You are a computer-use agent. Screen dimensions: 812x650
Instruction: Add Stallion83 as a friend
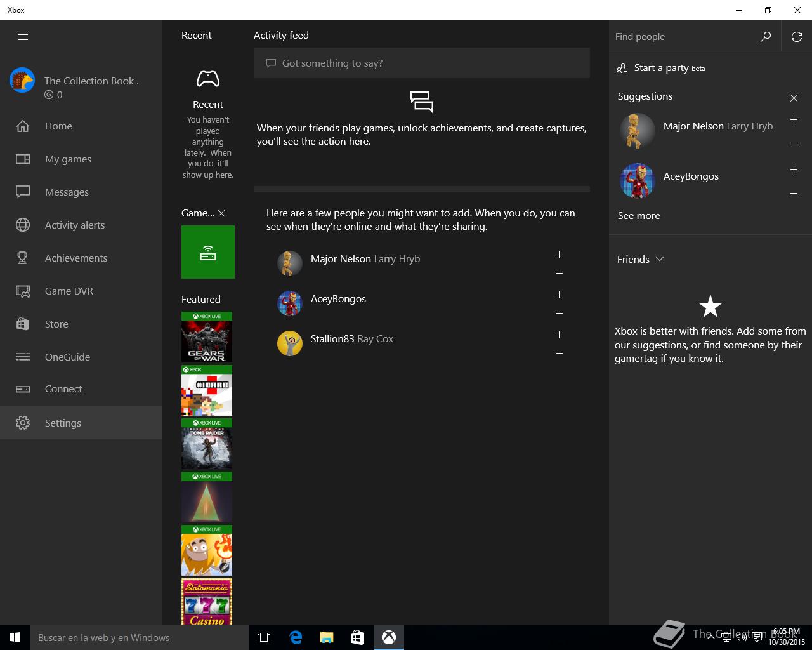click(559, 335)
